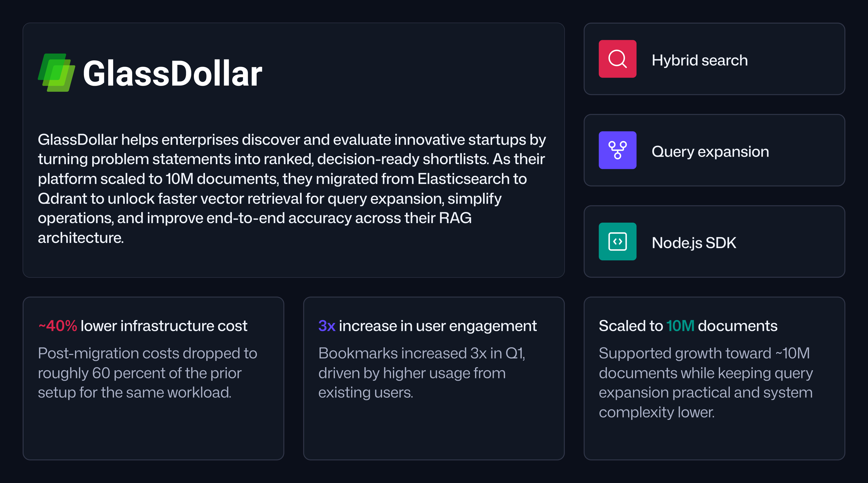Click the teal Node.js SDK code icon
Image resolution: width=868 pixels, height=483 pixels.
(x=617, y=241)
